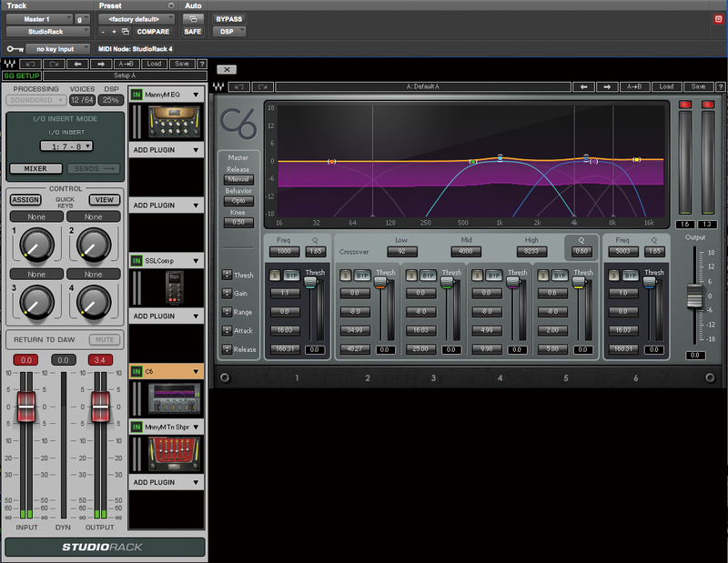Viewport: 728px width, 563px height.
Task: Select previous C6 preset with left arrow
Action: 583,86
